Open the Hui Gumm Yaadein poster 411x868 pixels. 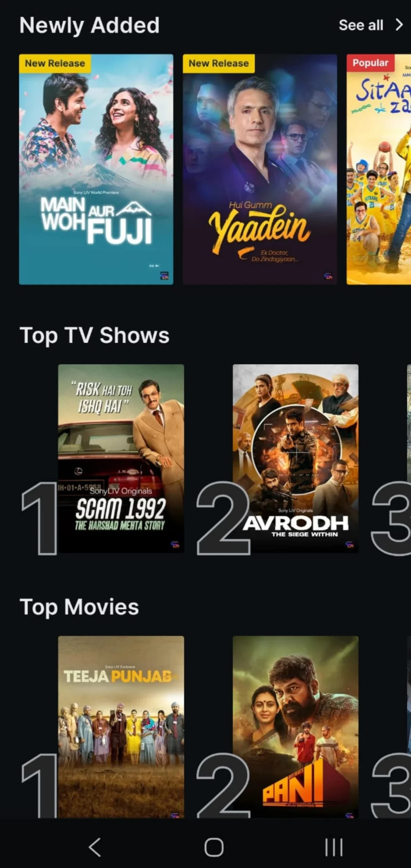(260, 169)
